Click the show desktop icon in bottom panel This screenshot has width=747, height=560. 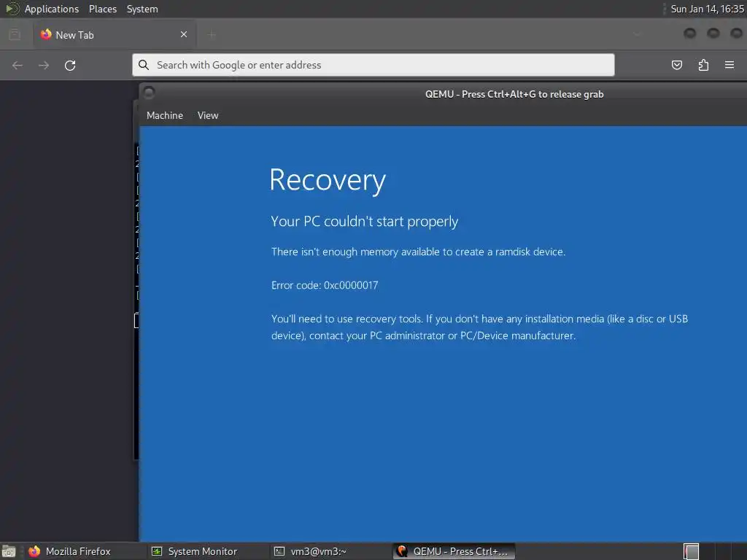pos(9,551)
